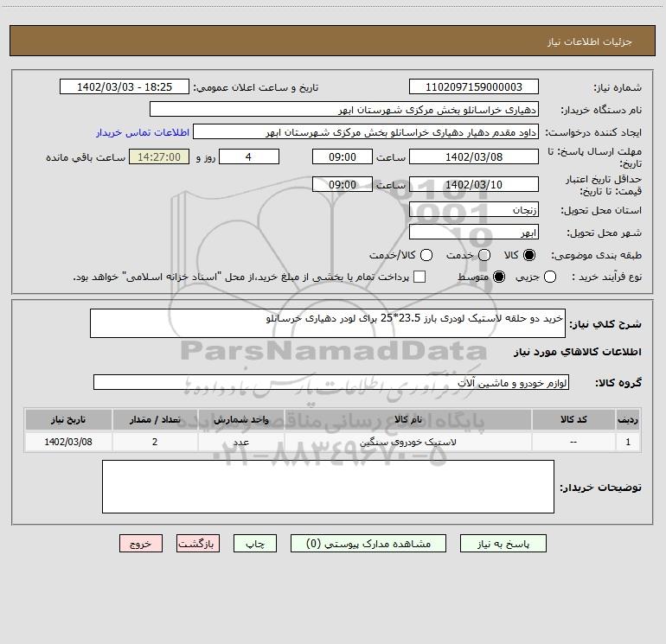
Task: Click the عدد unit cell
Action: 240,442
